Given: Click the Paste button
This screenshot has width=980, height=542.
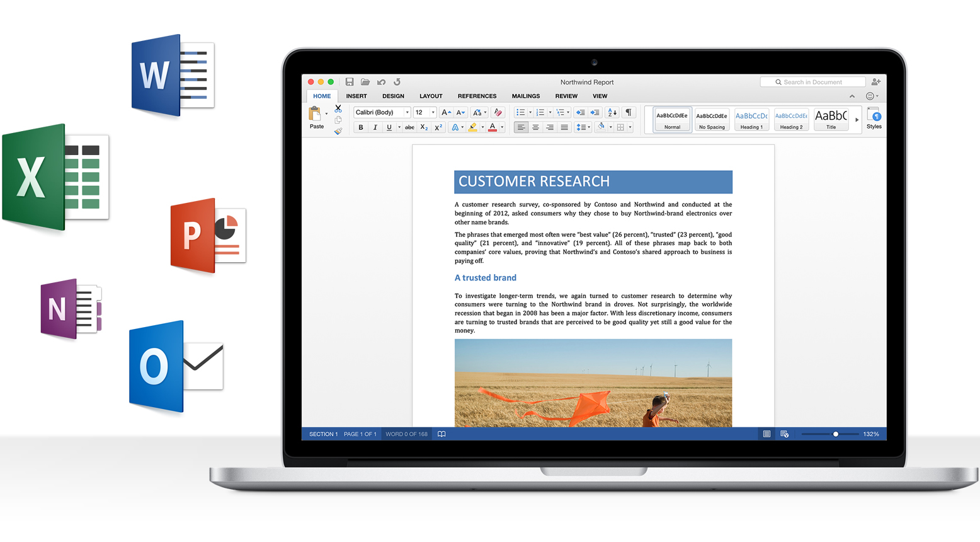Looking at the screenshot, I should click(x=316, y=118).
